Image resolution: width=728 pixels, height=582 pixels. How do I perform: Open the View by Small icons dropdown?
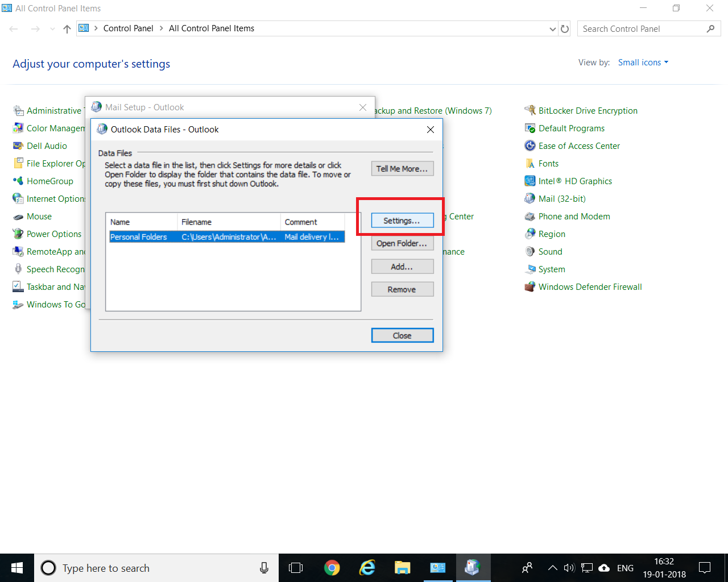(x=643, y=63)
